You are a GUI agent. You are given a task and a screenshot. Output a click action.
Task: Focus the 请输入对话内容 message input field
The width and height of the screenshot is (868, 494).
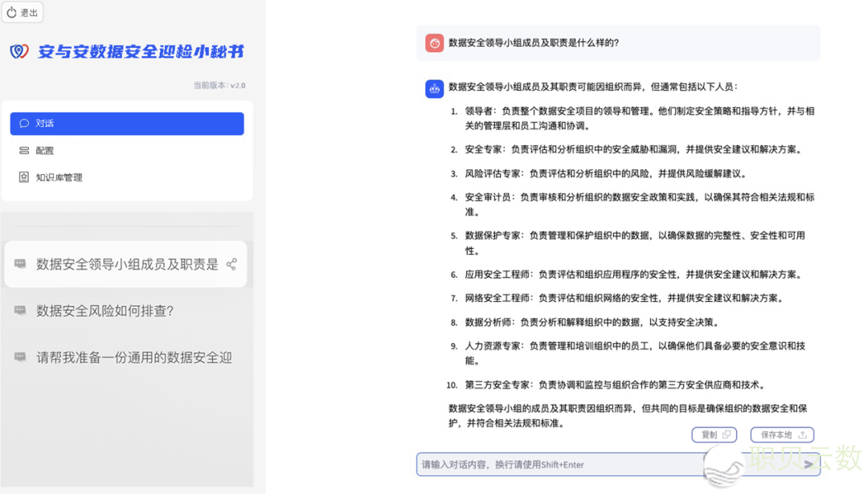pyautogui.click(x=563, y=464)
